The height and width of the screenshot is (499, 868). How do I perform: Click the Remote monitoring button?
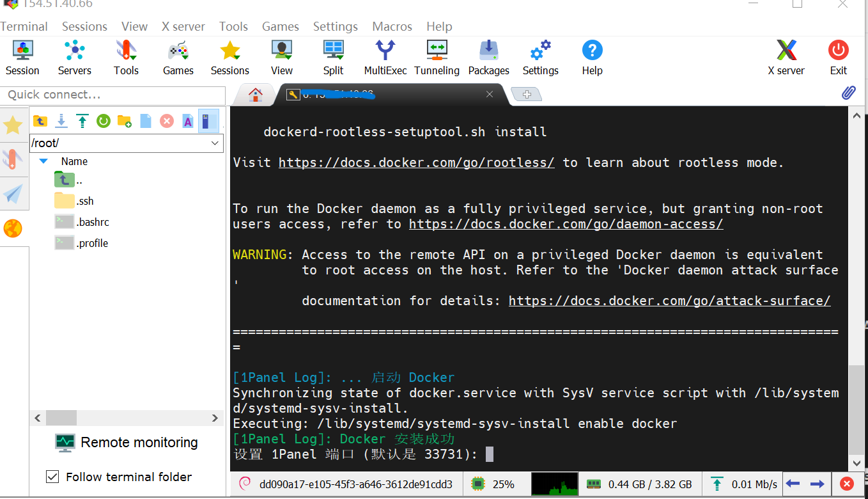pos(127,442)
